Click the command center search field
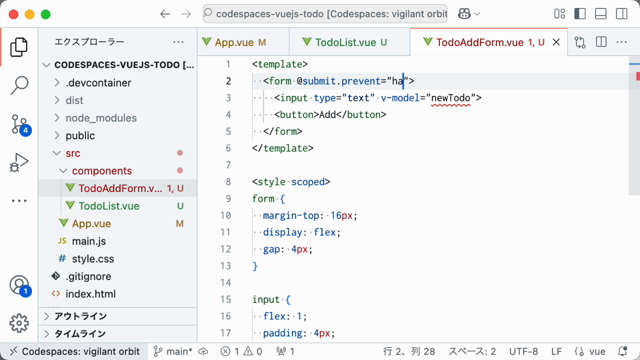 coord(325,14)
